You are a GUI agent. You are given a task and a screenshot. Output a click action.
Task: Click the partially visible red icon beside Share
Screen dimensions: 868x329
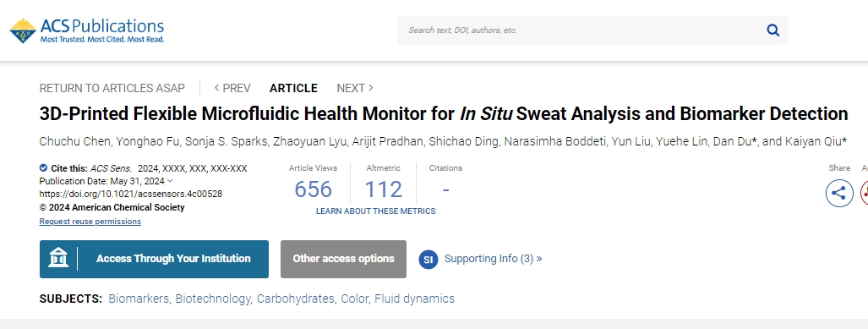click(x=864, y=194)
